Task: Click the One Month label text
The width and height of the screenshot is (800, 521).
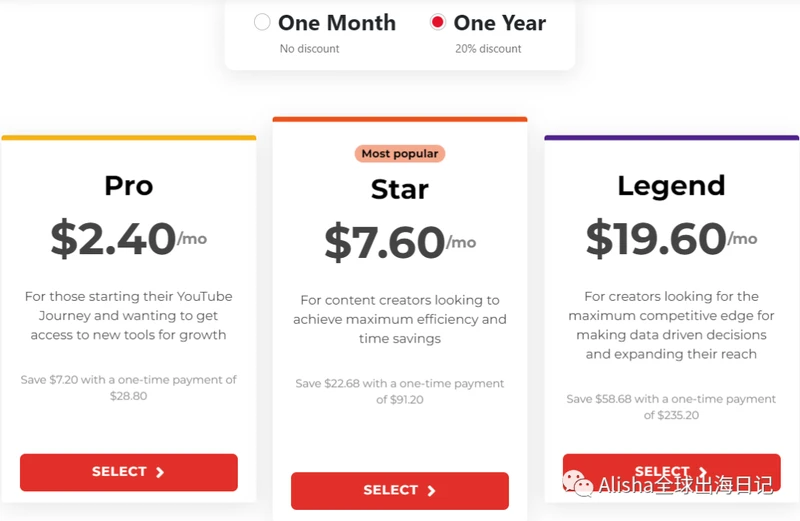Action: tap(337, 23)
